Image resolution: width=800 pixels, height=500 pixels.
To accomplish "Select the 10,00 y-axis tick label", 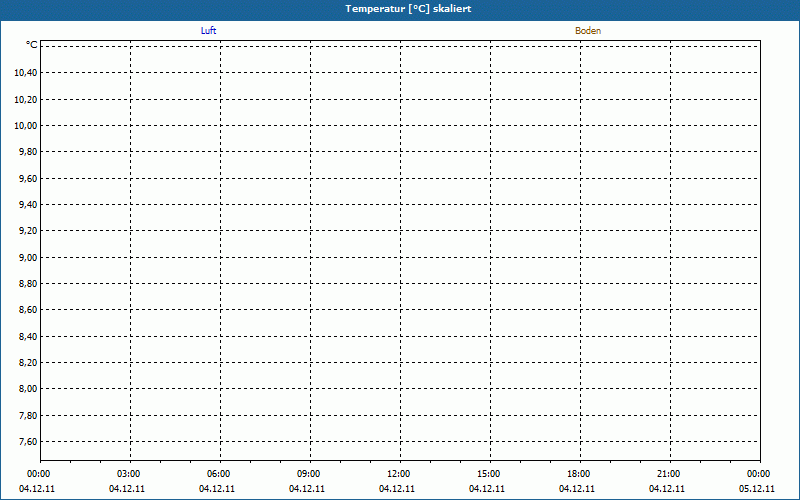I will [x=26, y=126].
